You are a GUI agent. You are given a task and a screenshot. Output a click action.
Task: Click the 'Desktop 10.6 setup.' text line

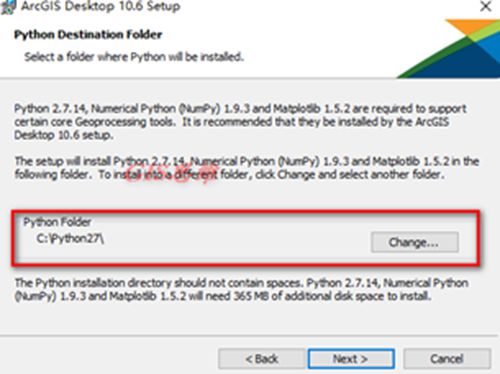64,135
